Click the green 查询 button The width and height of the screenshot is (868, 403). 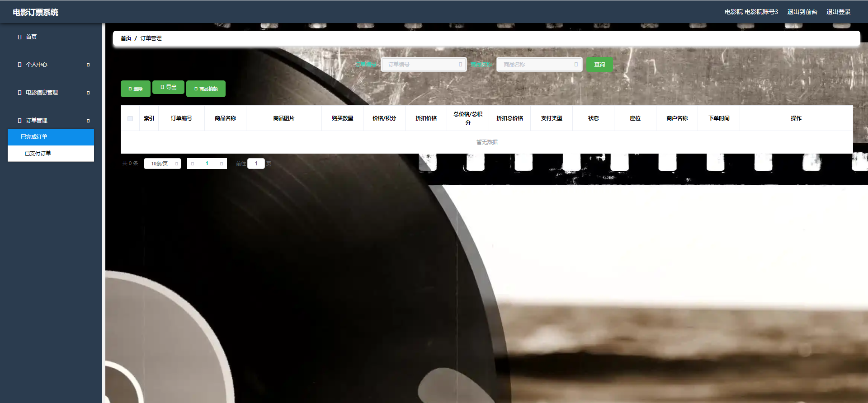coord(599,65)
